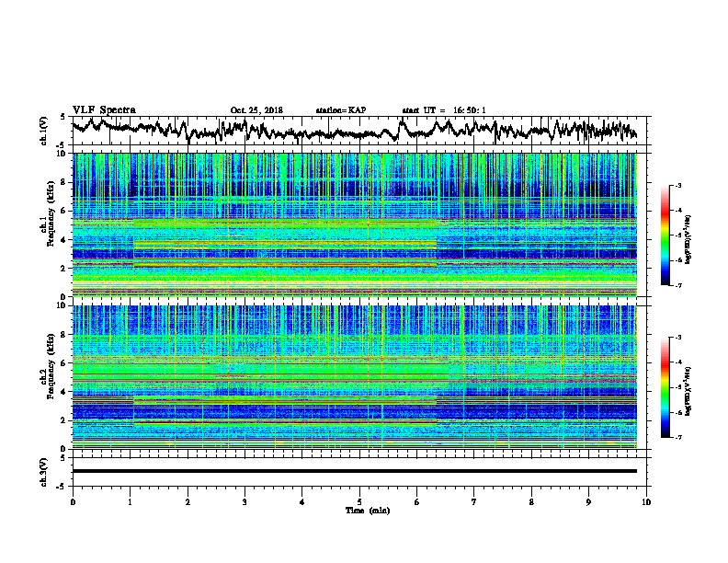This screenshot has height=563, width=728.
Task: Click the "VLF Spectra" title text
Action: click(x=104, y=110)
